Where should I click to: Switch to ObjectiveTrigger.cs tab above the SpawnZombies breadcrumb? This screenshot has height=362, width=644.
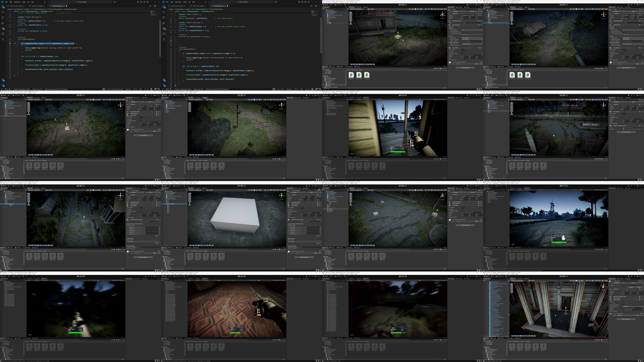[38, 6]
